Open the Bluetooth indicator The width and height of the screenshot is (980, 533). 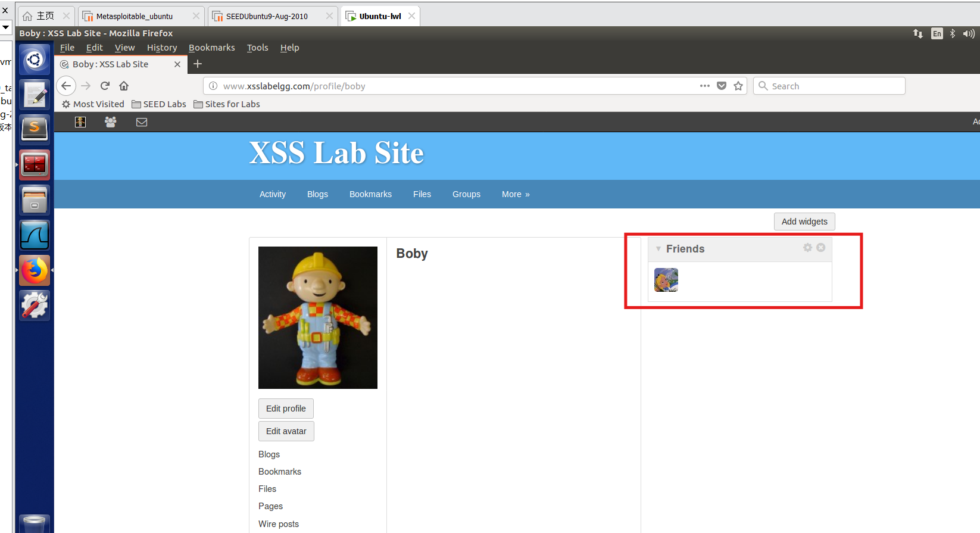pos(953,34)
